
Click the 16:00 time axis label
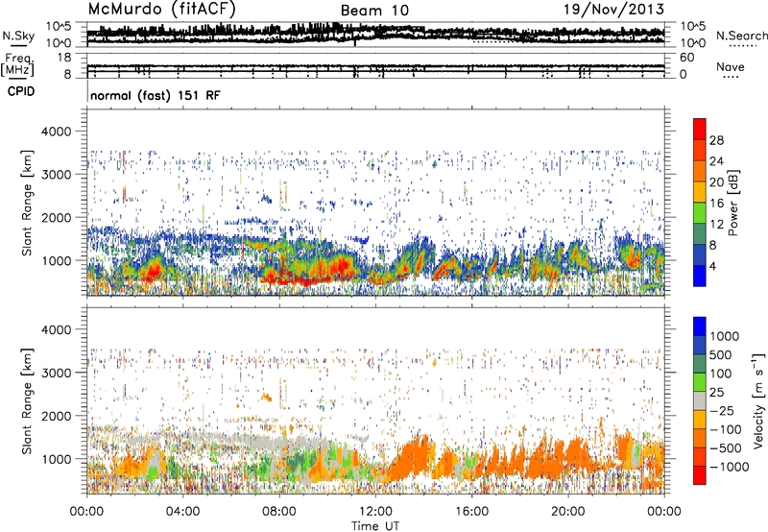tap(471, 512)
